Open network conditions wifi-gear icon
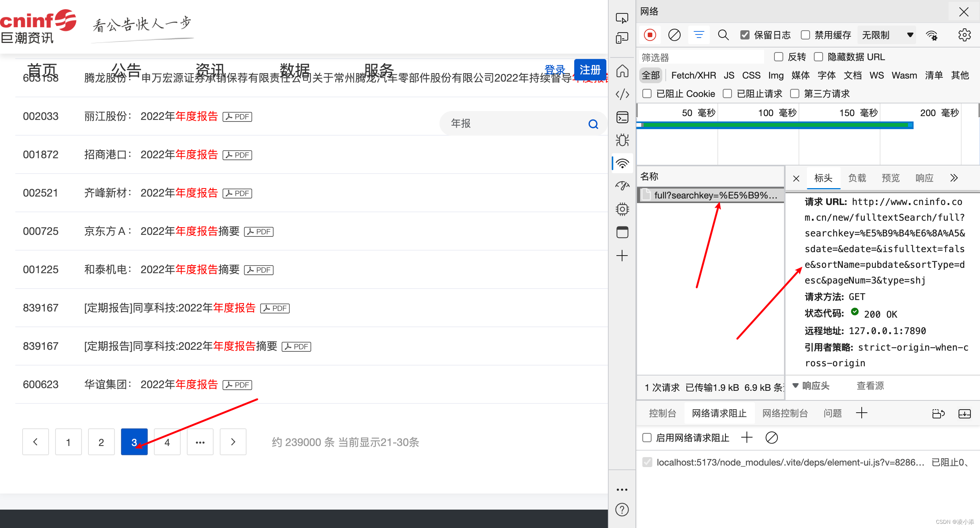The width and height of the screenshot is (980, 528). pyautogui.click(x=931, y=35)
